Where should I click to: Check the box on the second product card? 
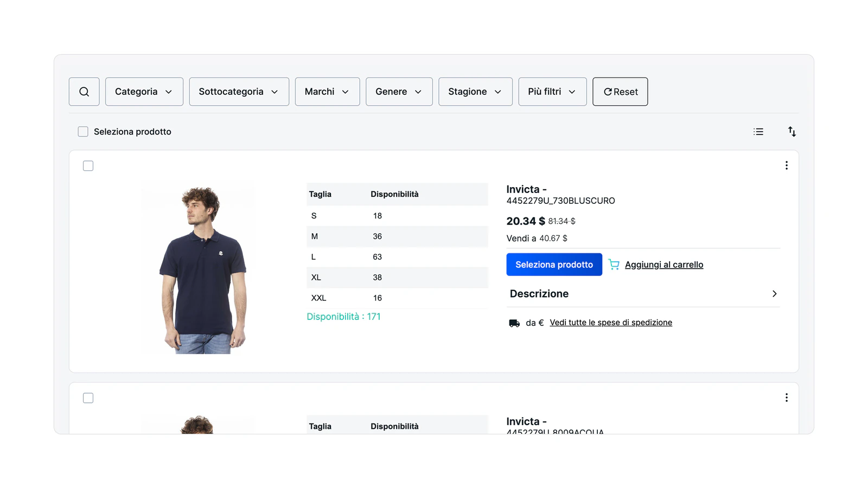88,398
